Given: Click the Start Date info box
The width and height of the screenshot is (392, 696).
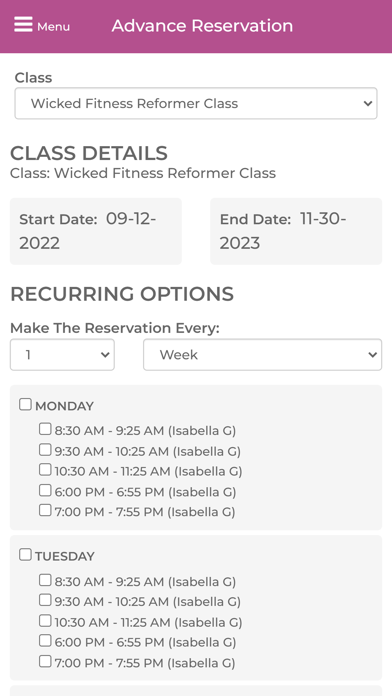Looking at the screenshot, I should [x=96, y=231].
